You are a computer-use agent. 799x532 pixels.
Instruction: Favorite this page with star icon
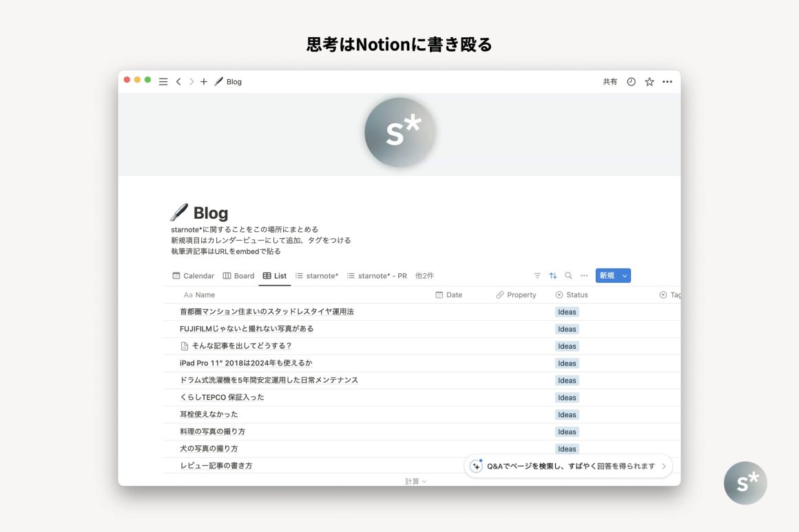(649, 82)
